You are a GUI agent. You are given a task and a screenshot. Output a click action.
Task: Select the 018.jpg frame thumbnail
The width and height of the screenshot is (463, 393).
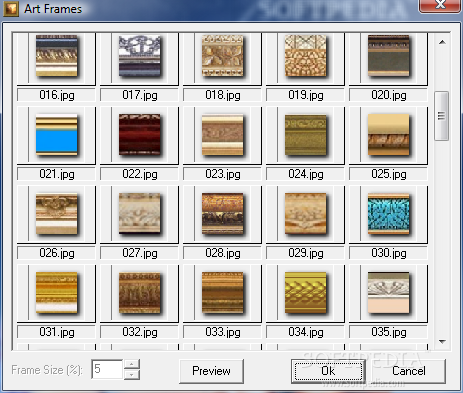point(223,56)
